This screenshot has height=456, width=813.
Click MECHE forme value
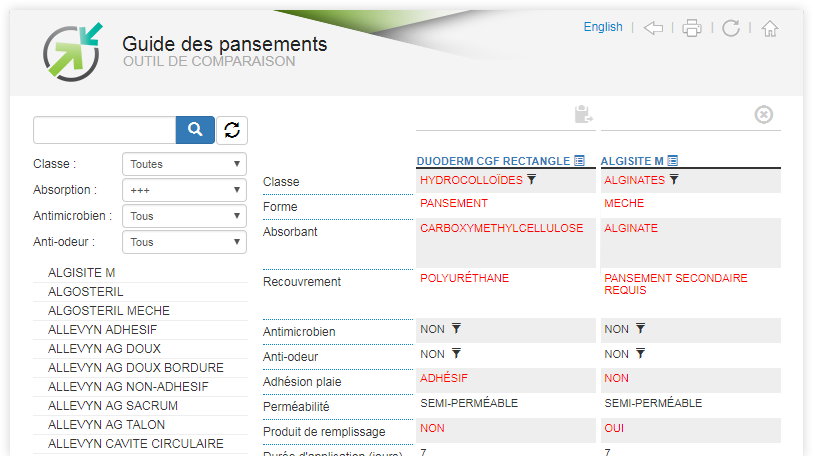pyautogui.click(x=624, y=203)
